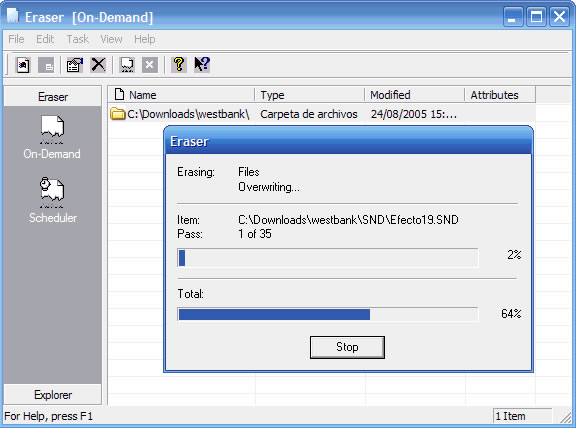
Task: Open the About question mark icon
Action: coord(179,65)
